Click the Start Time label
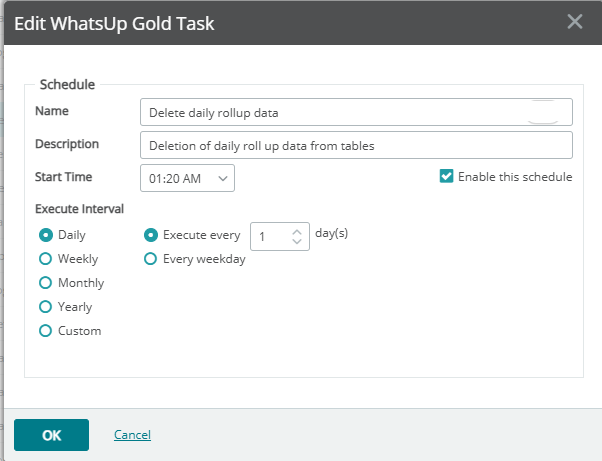This screenshot has height=461, width=602. point(63,177)
